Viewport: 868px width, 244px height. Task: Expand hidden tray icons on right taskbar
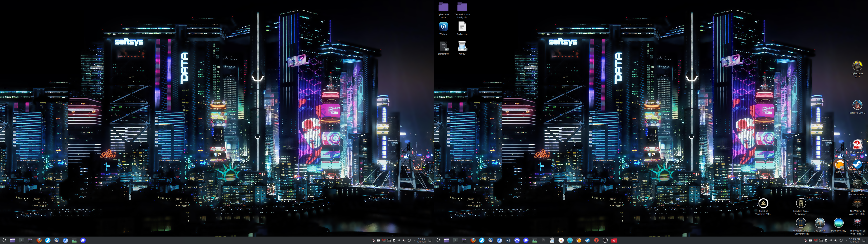[846, 240]
